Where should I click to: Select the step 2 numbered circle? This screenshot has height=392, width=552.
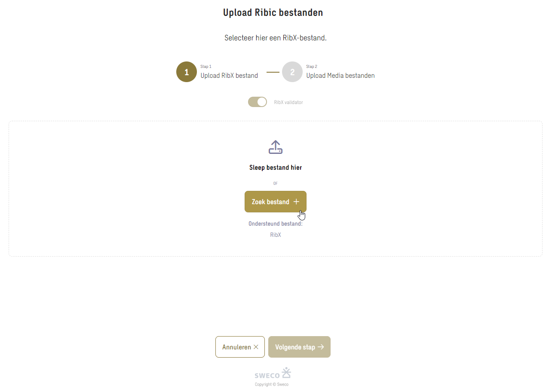pyautogui.click(x=292, y=72)
